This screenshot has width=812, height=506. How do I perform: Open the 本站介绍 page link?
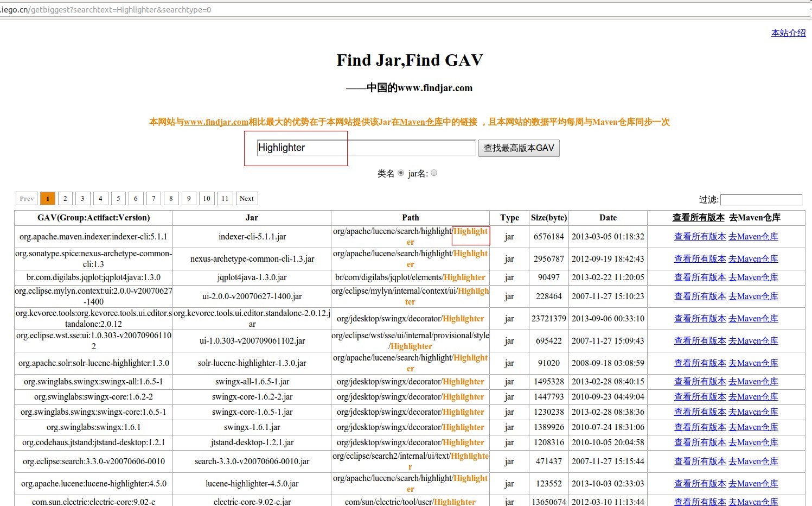click(788, 33)
